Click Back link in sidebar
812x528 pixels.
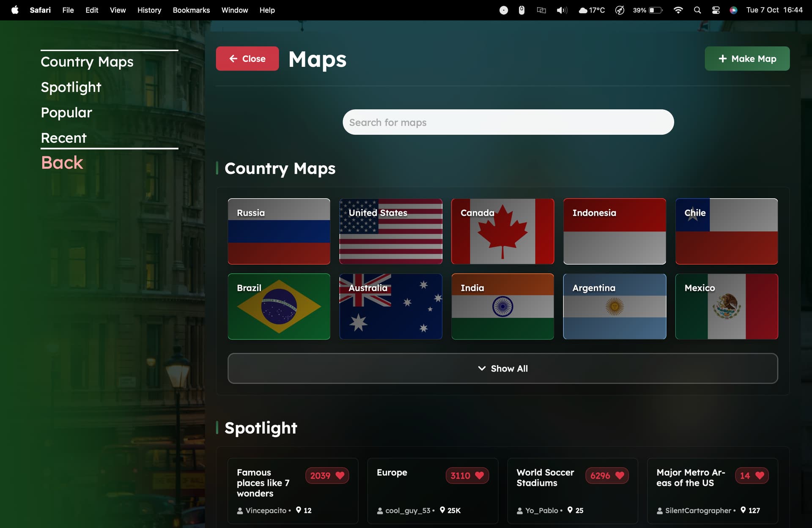tap(62, 163)
